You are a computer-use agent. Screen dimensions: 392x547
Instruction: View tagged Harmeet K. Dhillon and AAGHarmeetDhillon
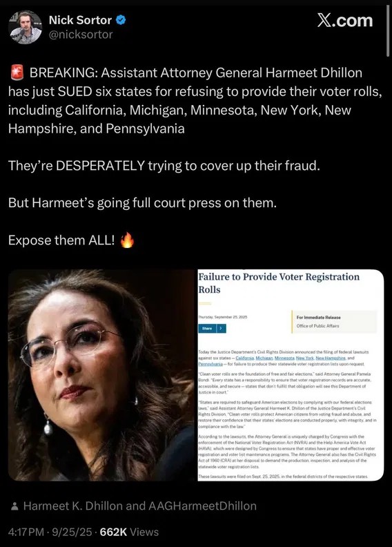point(139,506)
